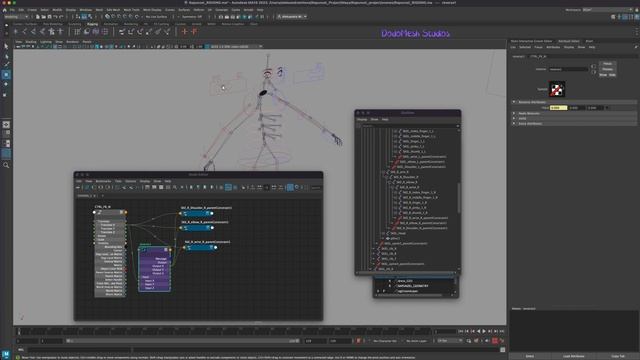This screenshot has width=640, height=360.
Task: Toggle view mode on elbow_R parentConstraint node
Action: pos(207,228)
